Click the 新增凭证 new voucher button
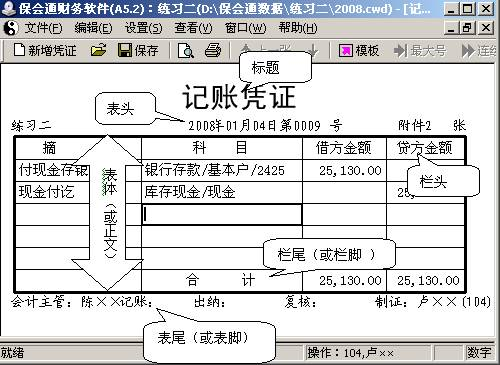 tap(45, 51)
